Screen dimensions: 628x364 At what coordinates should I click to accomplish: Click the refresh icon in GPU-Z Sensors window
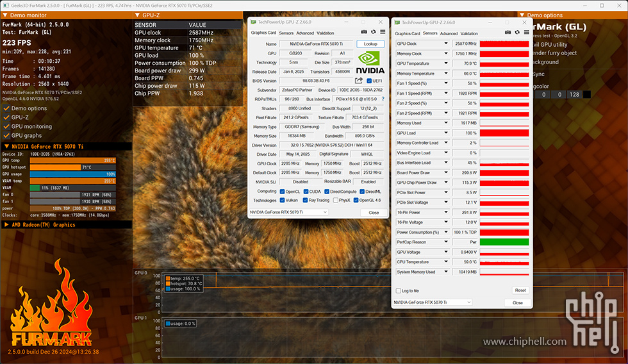pyautogui.click(x=517, y=33)
